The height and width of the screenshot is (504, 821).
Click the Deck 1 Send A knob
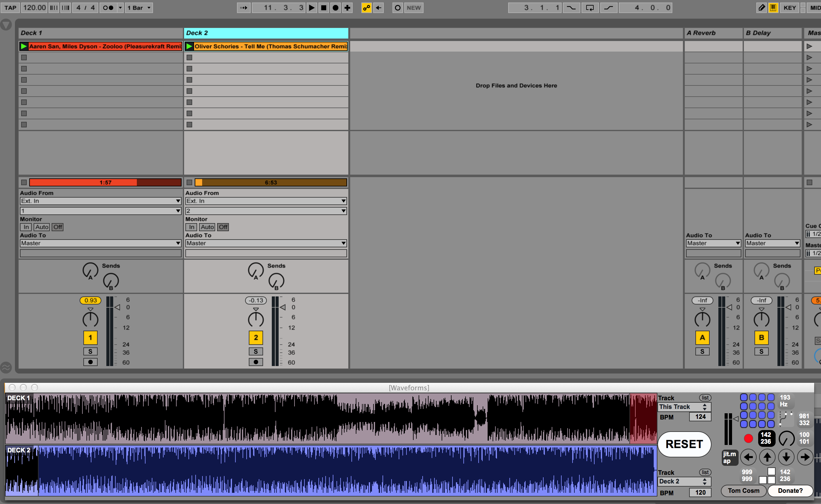pyautogui.click(x=90, y=270)
